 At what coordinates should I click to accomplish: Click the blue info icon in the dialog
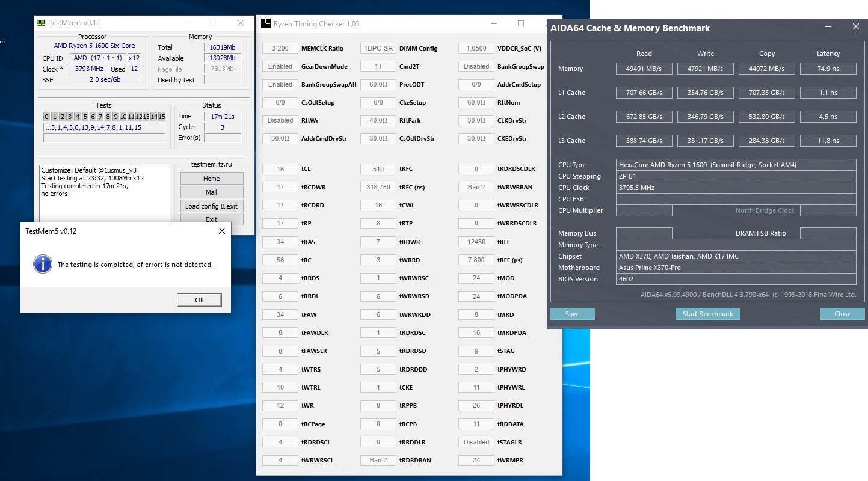[43, 264]
